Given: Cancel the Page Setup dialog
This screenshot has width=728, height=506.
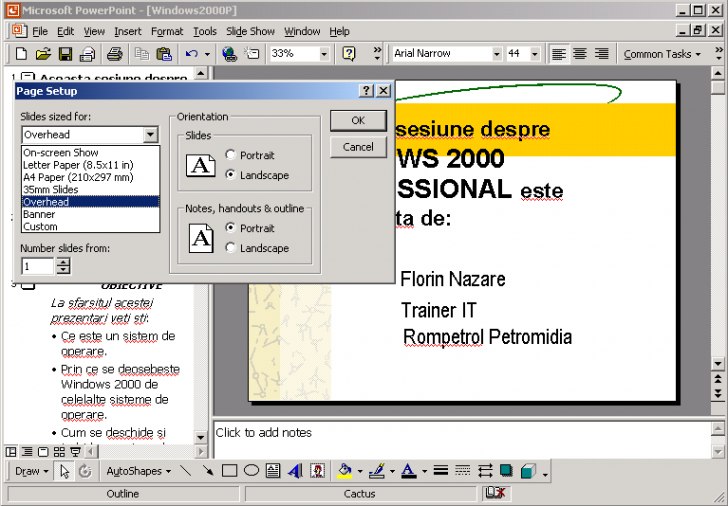Looking at the screenshot, I should click(x=358, y=147).
